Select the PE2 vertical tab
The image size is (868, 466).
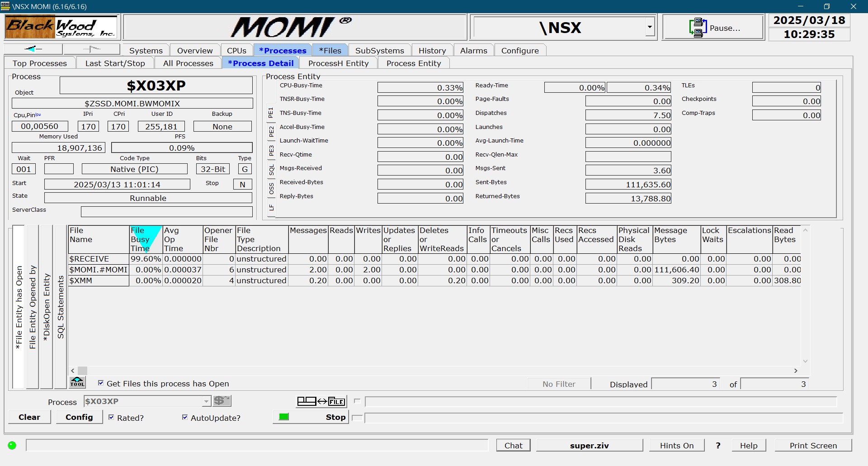[x=271, y=132]
